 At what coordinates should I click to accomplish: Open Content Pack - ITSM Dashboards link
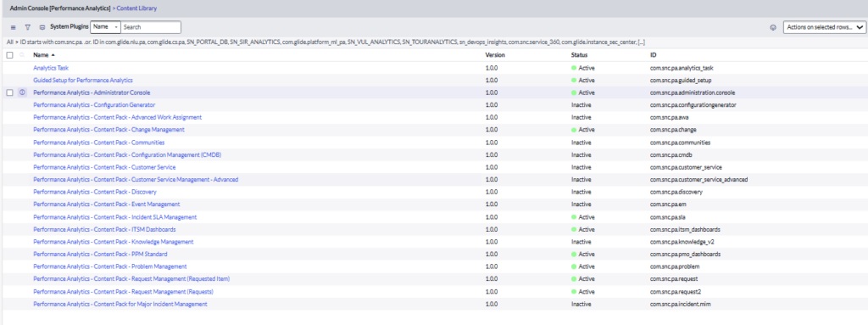tap(104, 230)
